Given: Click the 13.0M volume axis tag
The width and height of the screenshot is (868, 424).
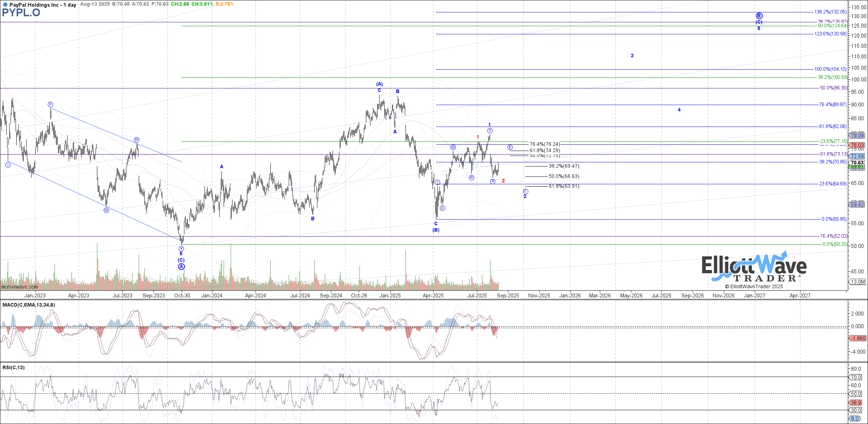Looking at the screenshot, I should click(x=858, y=282).
